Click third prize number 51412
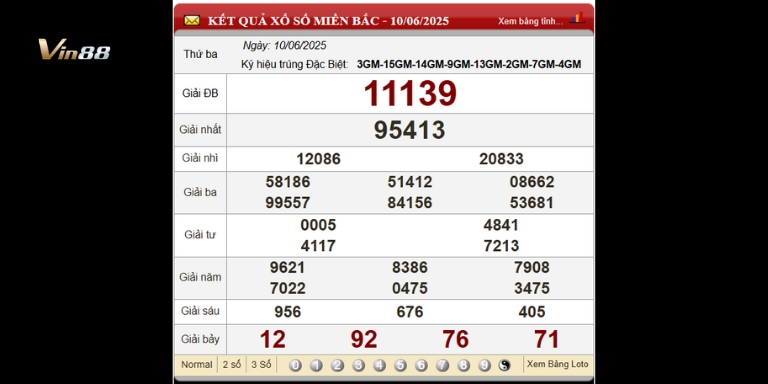768x384 pixels. pyautogui.click(x=410, y=182)
